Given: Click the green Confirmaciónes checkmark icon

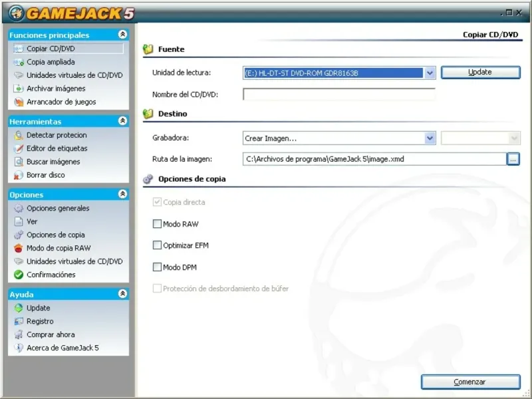Looking at the screenshot, I should pyautogui.click(x=19, y=275).
